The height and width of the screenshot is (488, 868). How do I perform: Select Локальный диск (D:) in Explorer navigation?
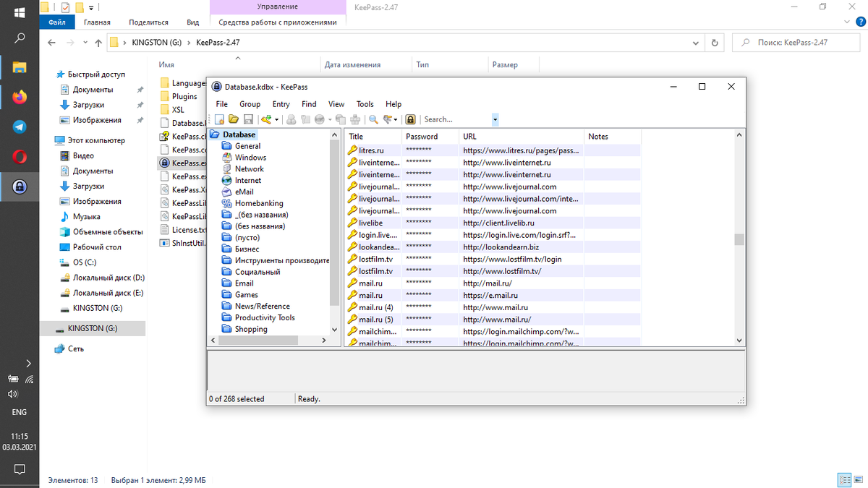102,278
